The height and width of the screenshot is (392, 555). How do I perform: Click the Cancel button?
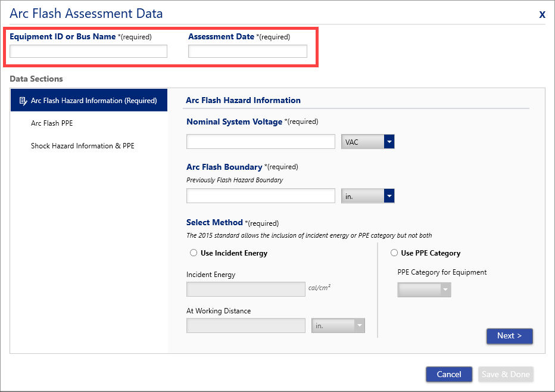pyautogui.click(x=449, y=374)
